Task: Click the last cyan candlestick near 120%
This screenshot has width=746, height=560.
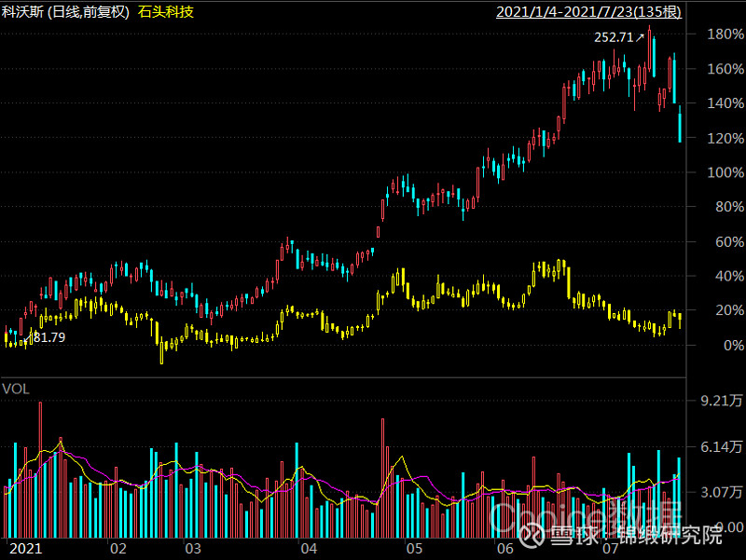Action: 680,125
